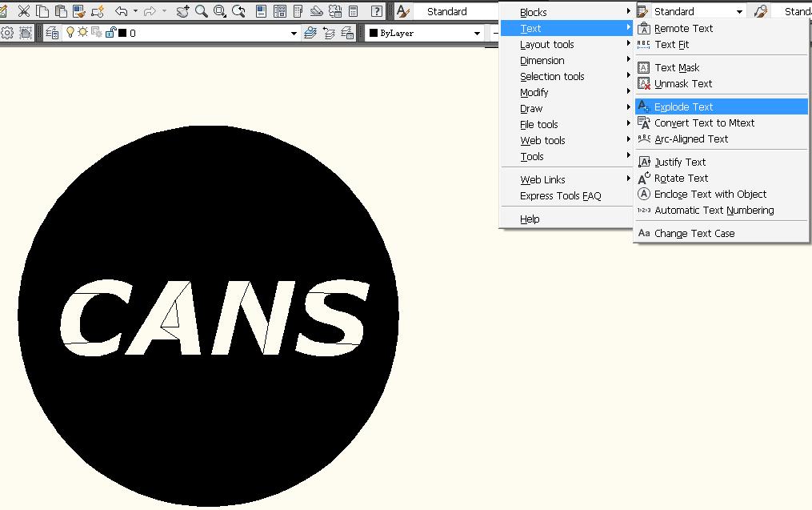The image size is (812, 510).
Task: Choose Convert Text to Mtext
Action: (722, 122)
